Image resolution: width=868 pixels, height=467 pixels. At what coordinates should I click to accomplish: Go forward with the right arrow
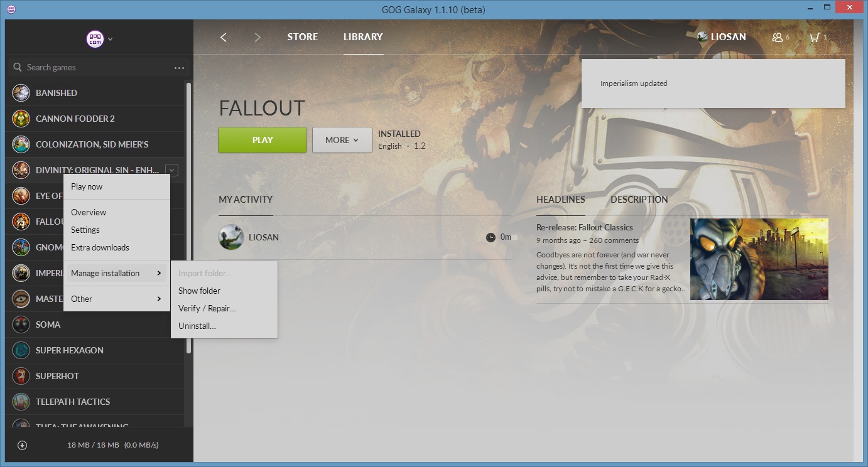258,37
